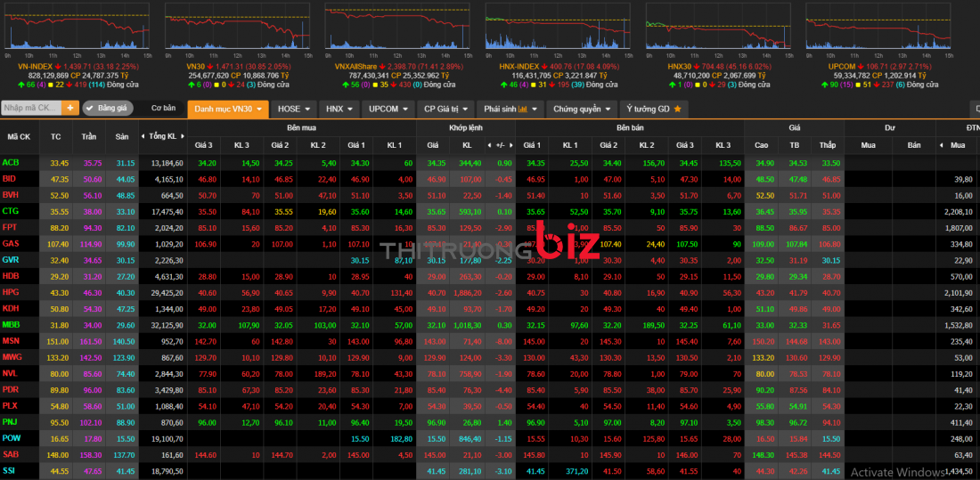This screenshot has width=980, height=480.
Task: Select the HPG stock symbol
Action: (x=11, y=292)
